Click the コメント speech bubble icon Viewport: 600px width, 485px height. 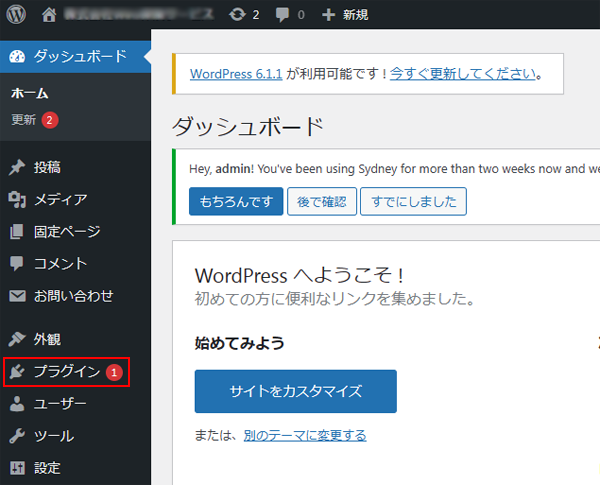pyautogui.click(x=17, y=263)
